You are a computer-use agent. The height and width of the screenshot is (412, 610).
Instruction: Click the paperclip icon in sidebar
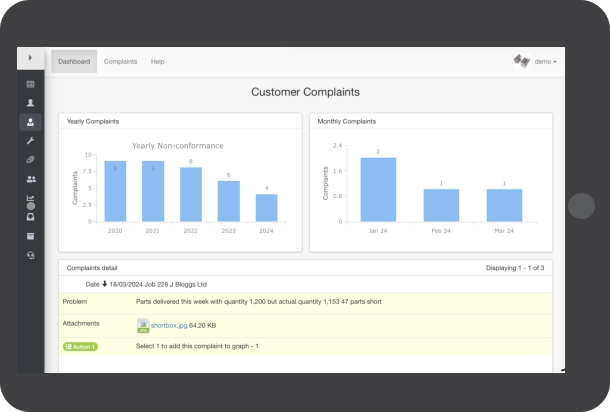click(x=30, y=160)
